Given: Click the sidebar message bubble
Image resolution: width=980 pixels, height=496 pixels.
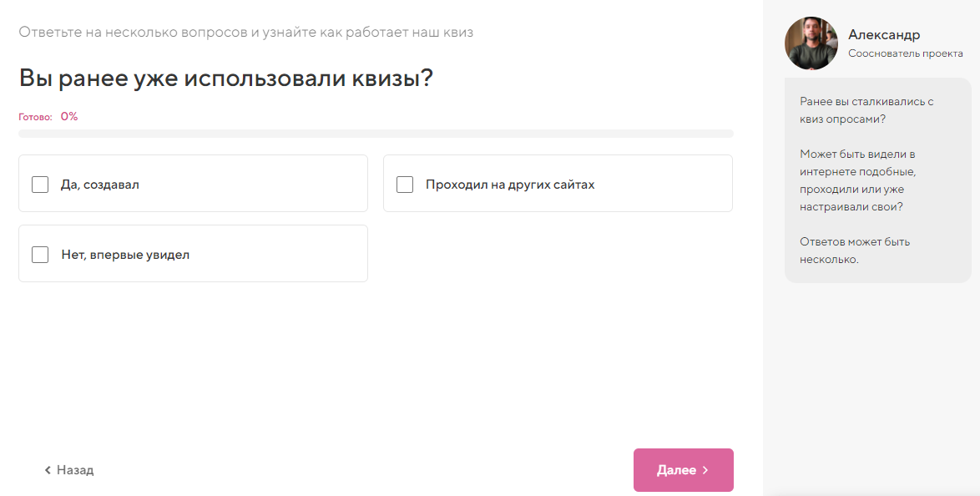Looking at the screenshot, I should [x=876, y=180].
